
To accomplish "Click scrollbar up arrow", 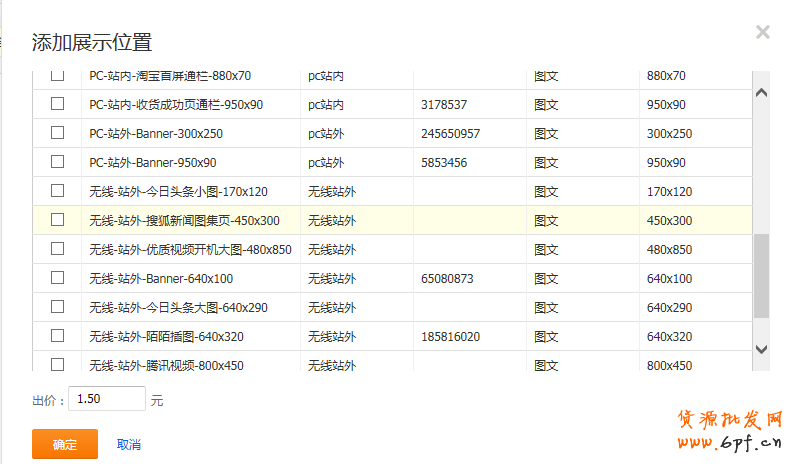I will click(761, 93).
